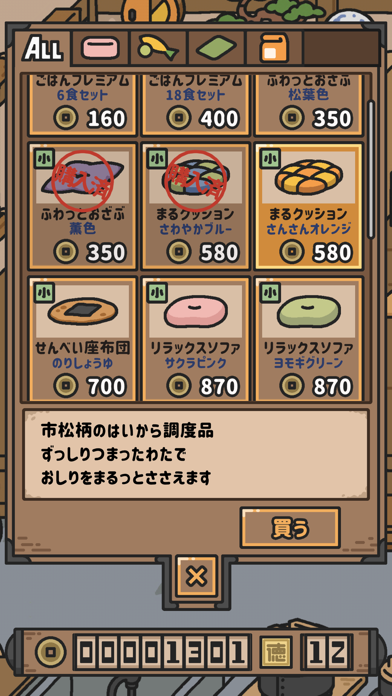392x696 pixels.
Task: Select the 6食セット food item priced 160
Action: point(82,105)
